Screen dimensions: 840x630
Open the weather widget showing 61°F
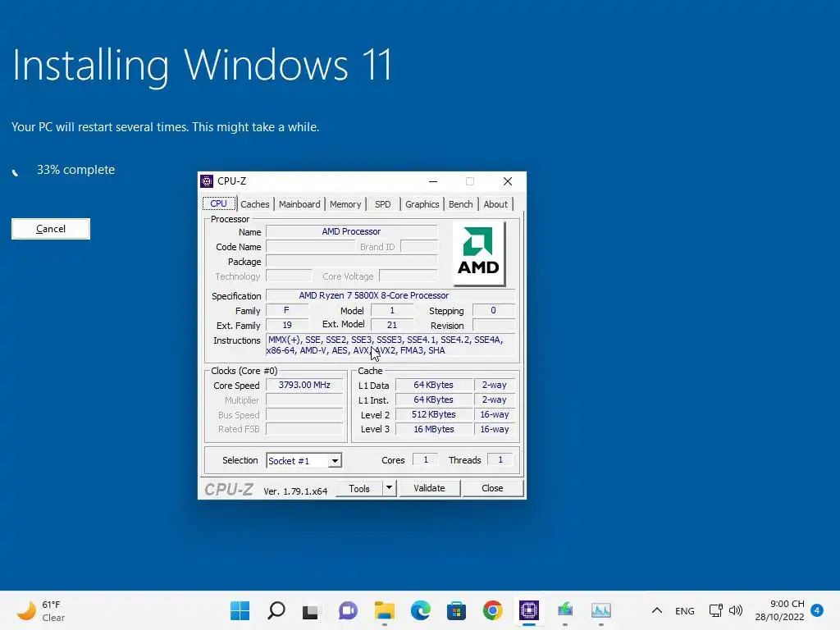click(x=41, y=610)
